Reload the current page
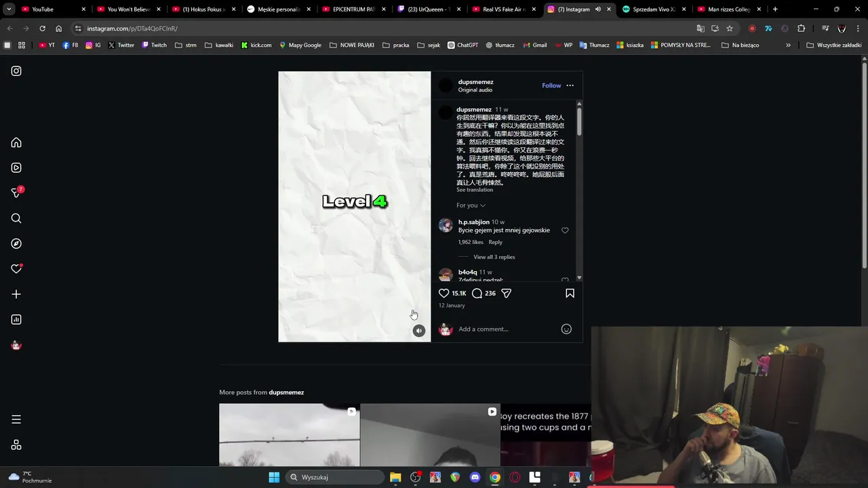Viewport: 868px width, 488px height. [42, 28]
